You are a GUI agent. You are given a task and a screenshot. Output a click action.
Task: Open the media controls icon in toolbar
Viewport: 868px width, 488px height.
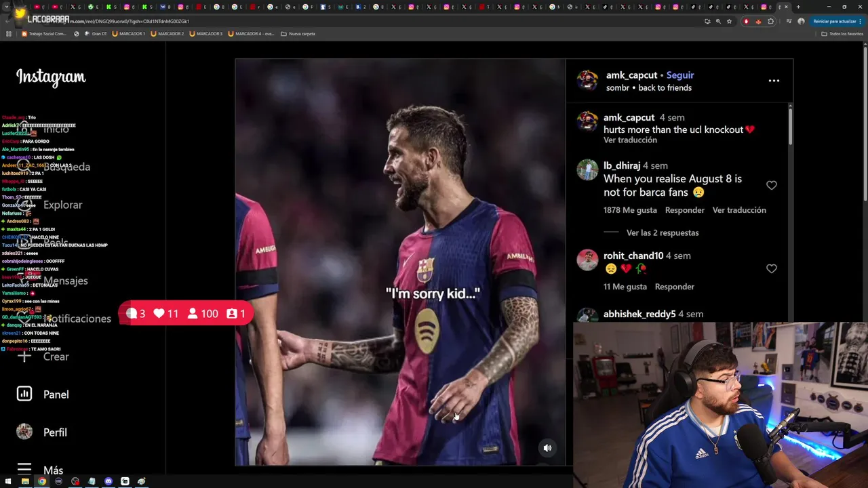coord(789,21)
